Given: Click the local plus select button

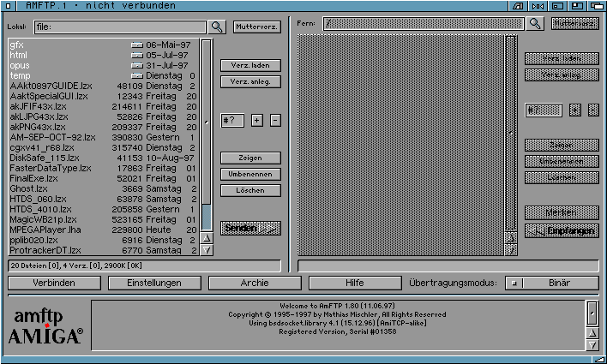Looking at the screenshot, I should (256, 120).
